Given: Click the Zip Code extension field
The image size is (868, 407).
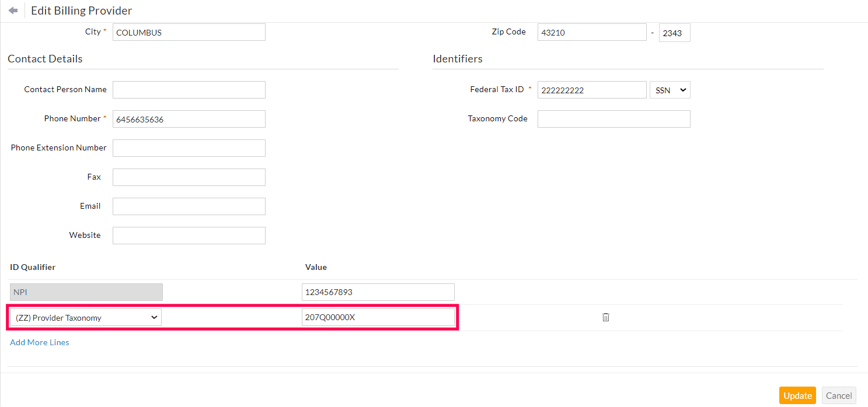Looking at the screenshot, I should pyautogui.click(x=674, y=33).
